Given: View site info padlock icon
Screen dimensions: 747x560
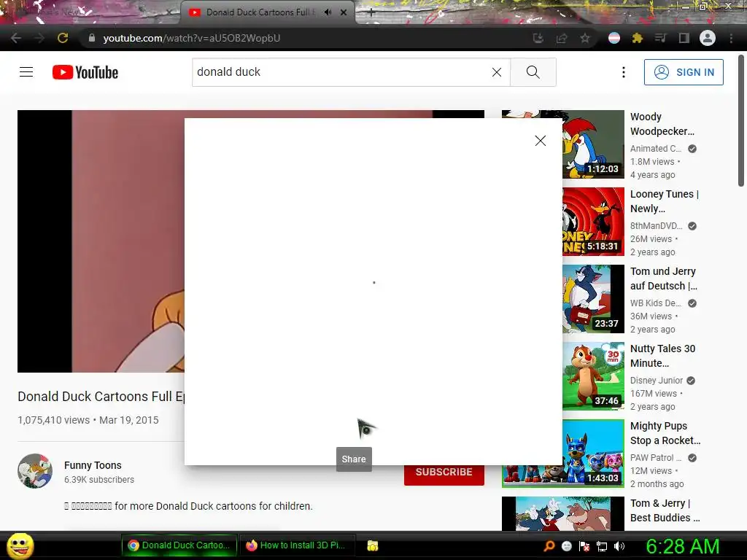Looking at the screenshot, I should 91,38.
